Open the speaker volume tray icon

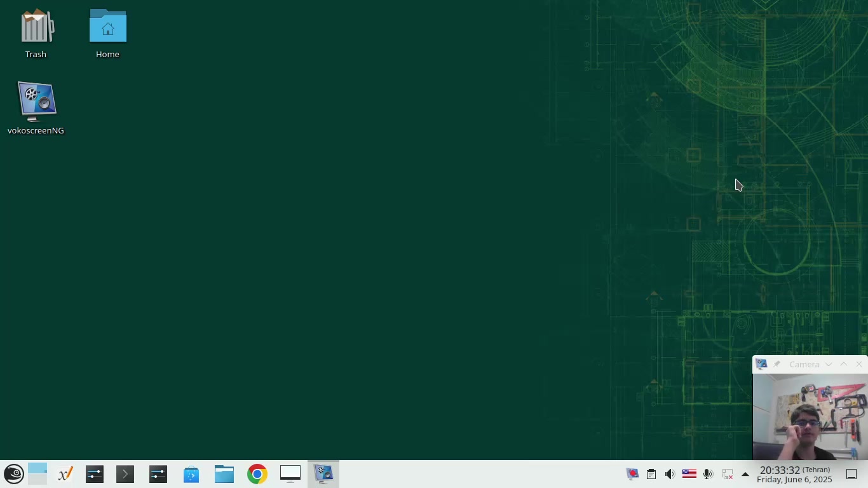click(670, 474)
